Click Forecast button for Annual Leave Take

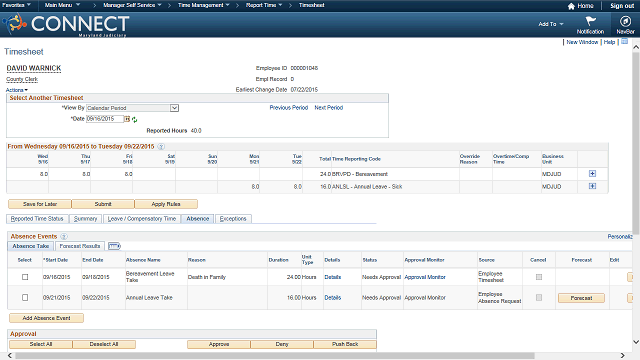[x=581, y=298]
